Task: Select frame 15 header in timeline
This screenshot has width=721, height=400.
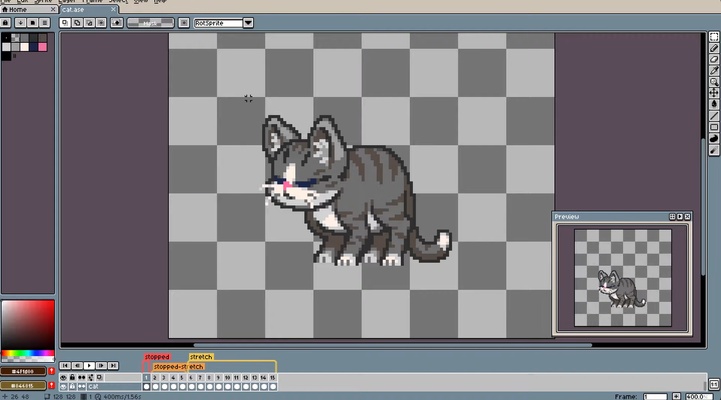Action: 273,377
